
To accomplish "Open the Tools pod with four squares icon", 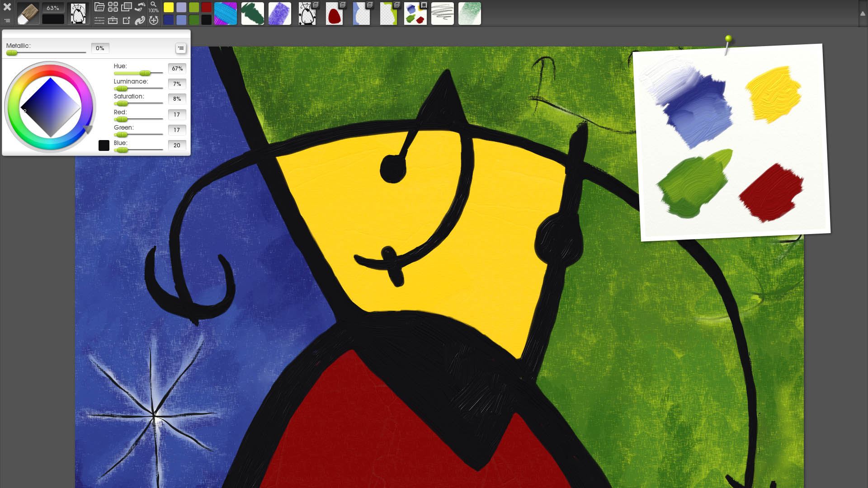I will coord(113,7).
